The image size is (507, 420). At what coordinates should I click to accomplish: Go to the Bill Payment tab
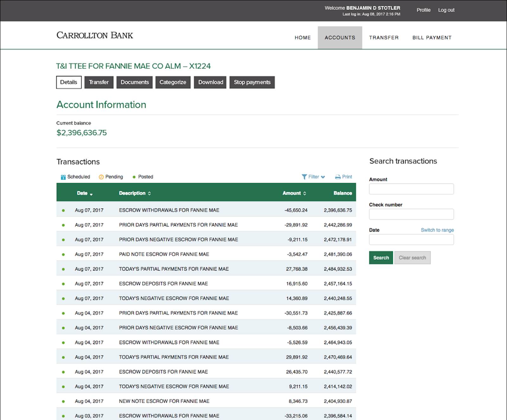(432, 38)
